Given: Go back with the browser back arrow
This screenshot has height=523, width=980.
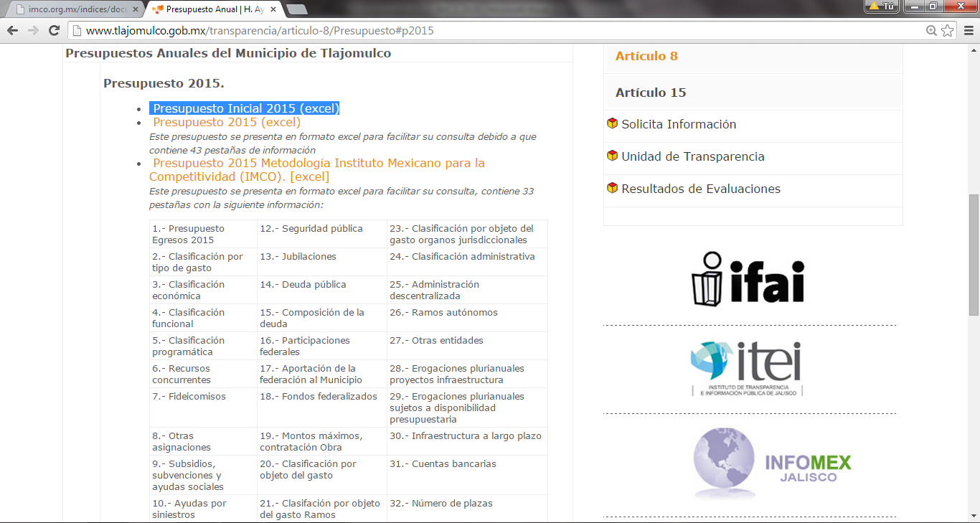Looking at the screenshot, I should [12, 31].
